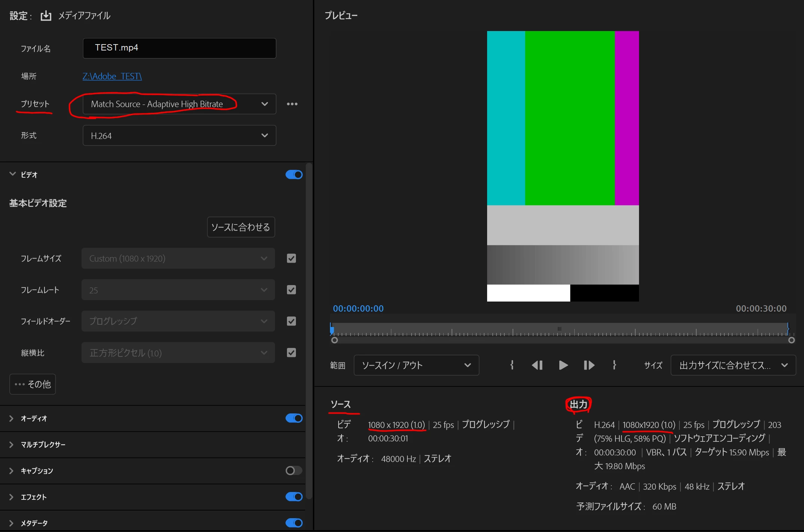Click the TEST.mp4 file name field
This screenshot has height=532, width=804.
point(179,48)
